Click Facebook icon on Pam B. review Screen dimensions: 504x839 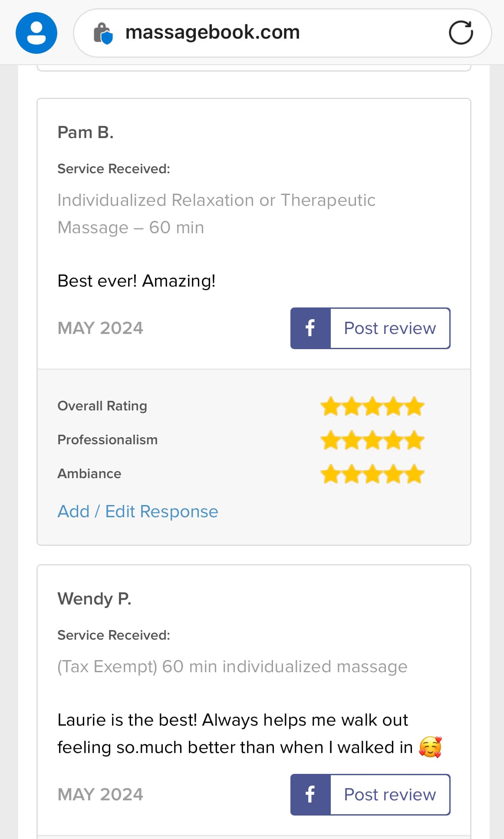(310, 328)
